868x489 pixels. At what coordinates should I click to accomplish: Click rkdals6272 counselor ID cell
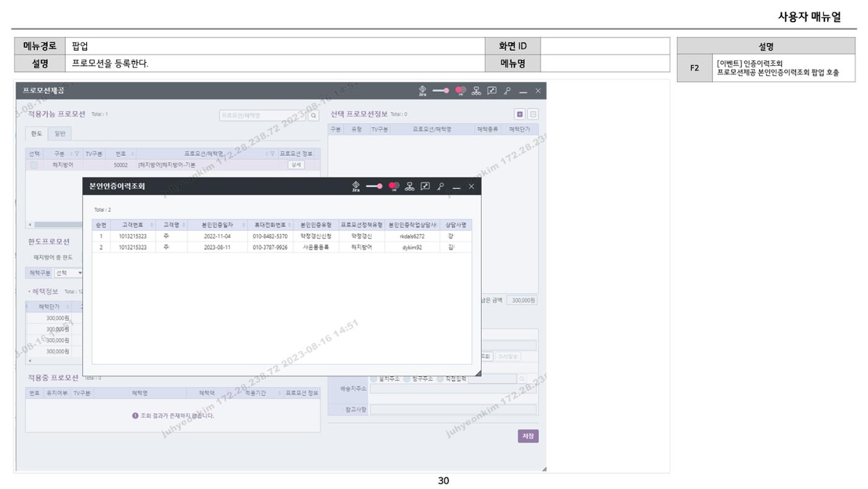[x=411, y=236]
